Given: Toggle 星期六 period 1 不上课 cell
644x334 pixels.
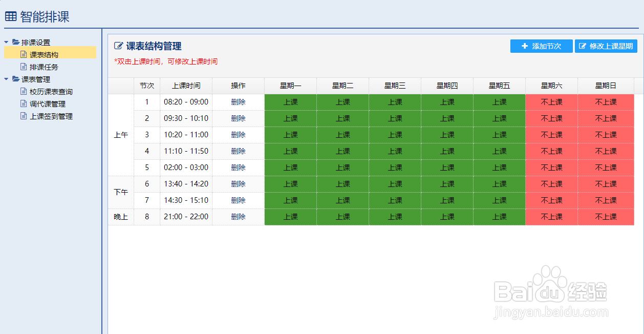Looking at the screenshot, I should 551,102.
